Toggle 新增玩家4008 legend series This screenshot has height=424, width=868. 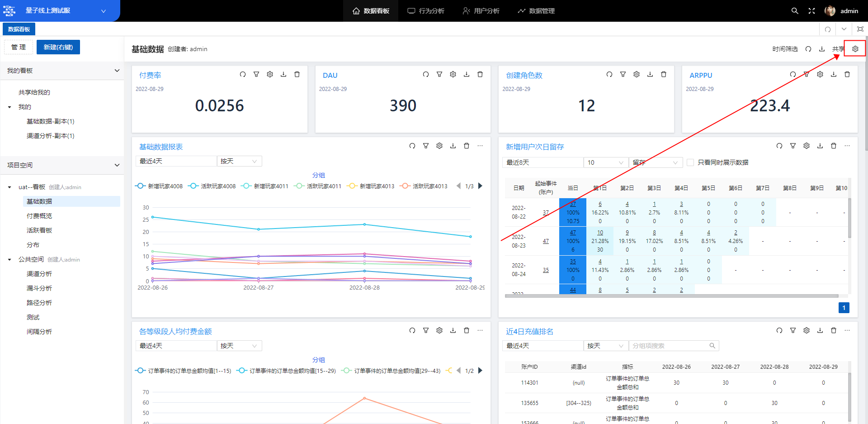coord(160,186)
